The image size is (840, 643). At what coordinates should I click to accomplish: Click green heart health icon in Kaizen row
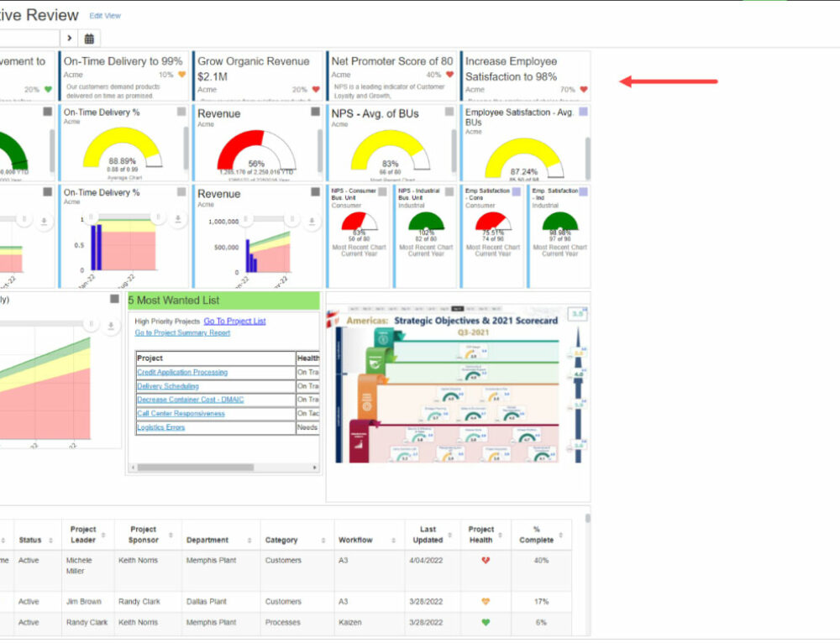click(485, 623)
